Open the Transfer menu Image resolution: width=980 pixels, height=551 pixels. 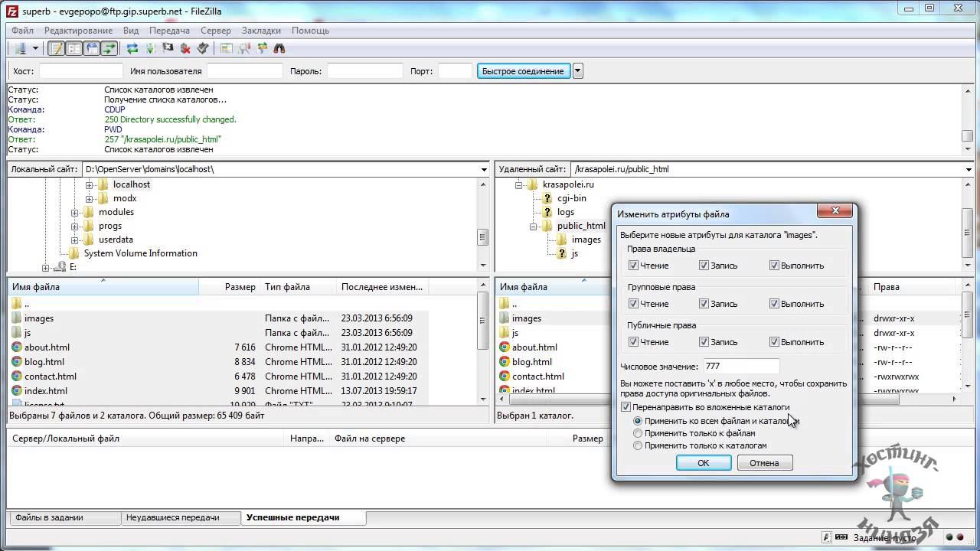tap(169, 31)
